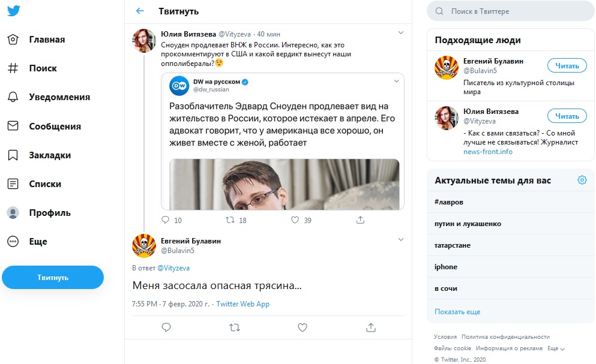Go back using the arrow icon
Screen dimensions: 596x364
click(x=140, y=11)
